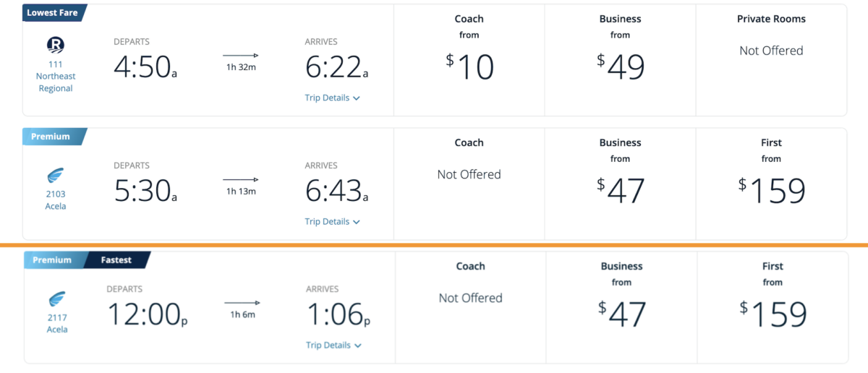
Task: Click the Lowest Fare badge
Action: coord(52,12)
